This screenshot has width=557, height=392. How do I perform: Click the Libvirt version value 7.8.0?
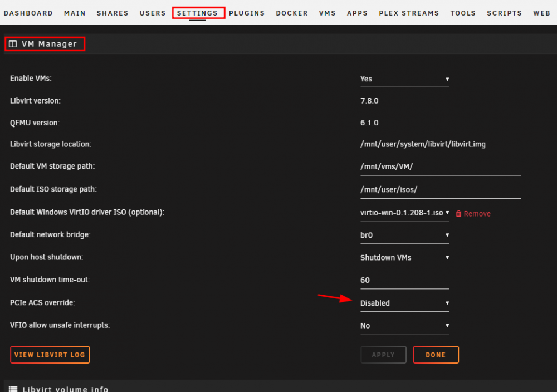(x=369, y=101)
